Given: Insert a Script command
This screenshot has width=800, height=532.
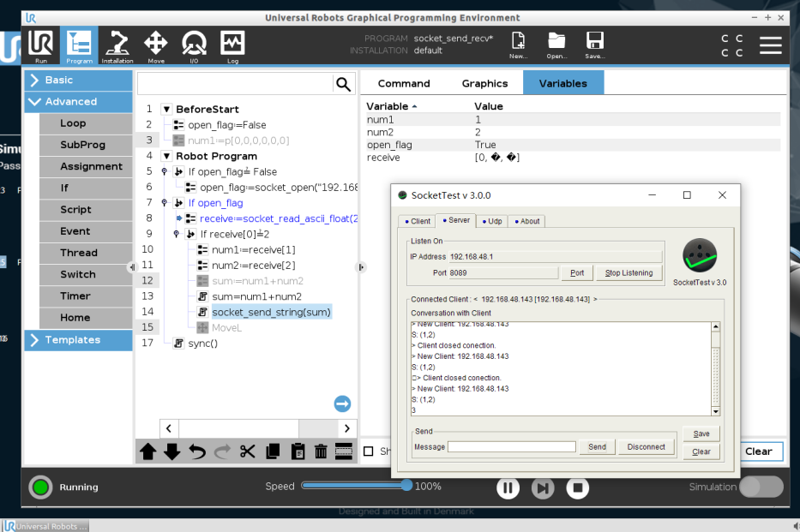Looking at the screenshot, I should 86,209.
